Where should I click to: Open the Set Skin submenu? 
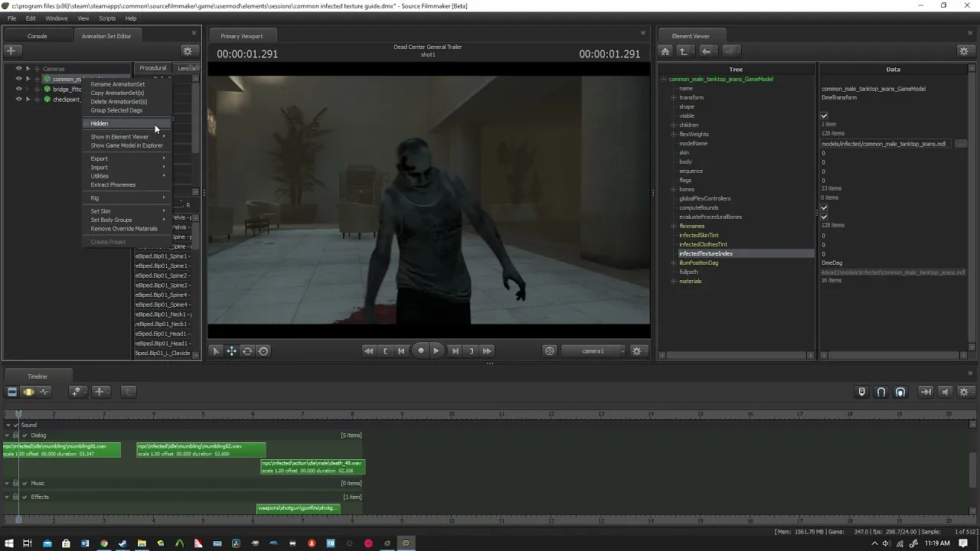pos(126,211)
